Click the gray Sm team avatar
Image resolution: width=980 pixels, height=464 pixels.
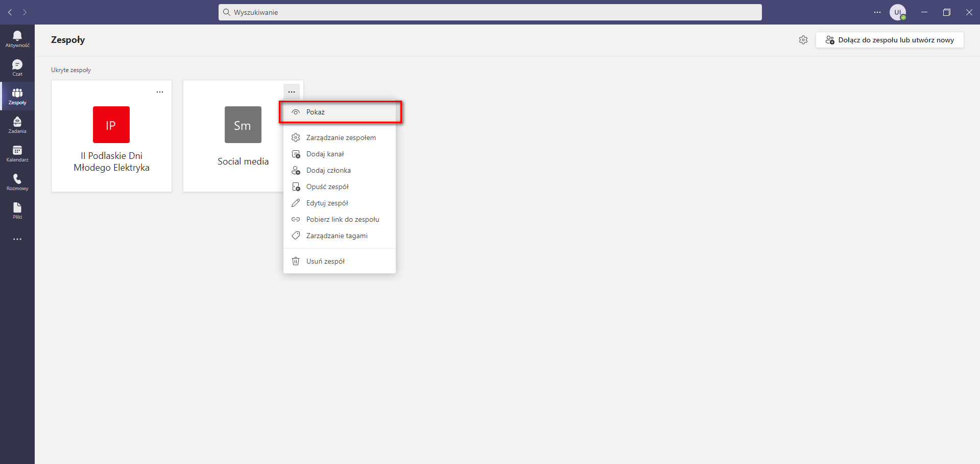pyautogui.click(x=243, y=125)
